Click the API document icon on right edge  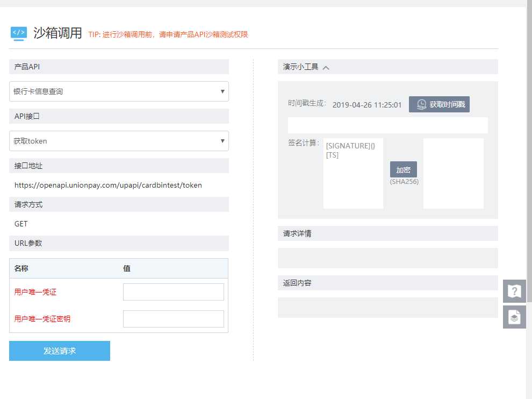pyautogui.click(x=514, y=317)
